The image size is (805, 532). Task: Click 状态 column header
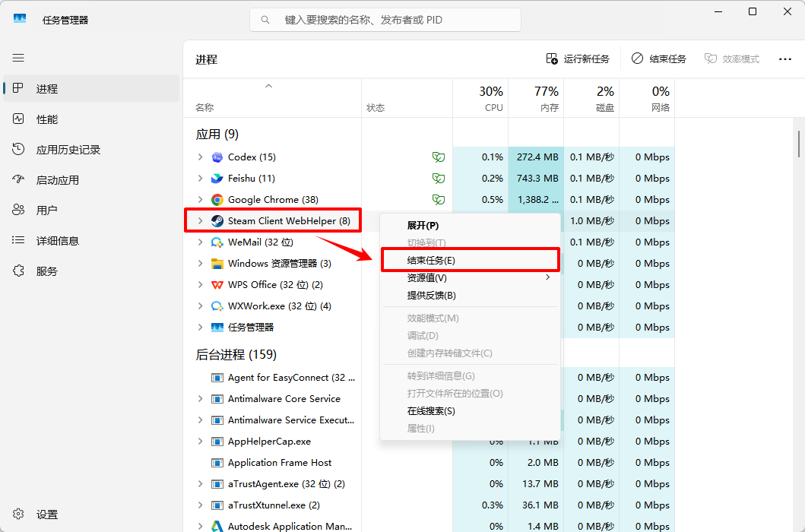click(407, 98)
